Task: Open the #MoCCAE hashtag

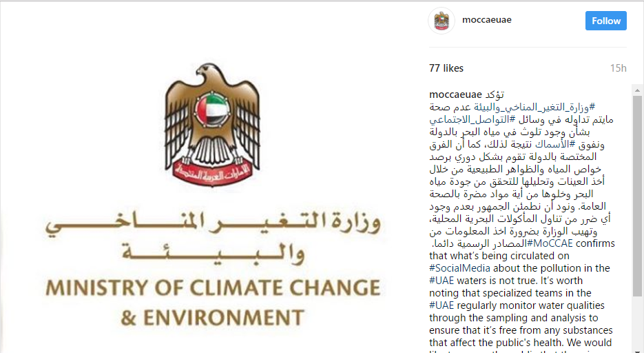Action: (x=550, y=243)
